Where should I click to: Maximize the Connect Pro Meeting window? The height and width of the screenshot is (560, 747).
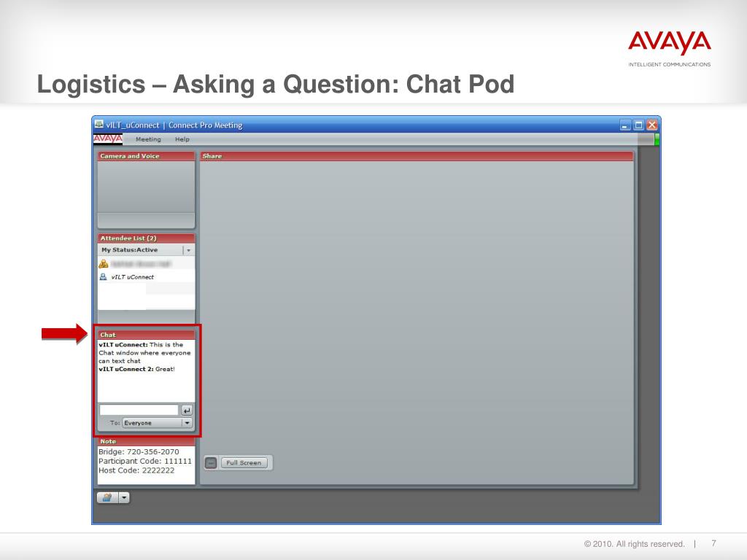click(639, 125)
